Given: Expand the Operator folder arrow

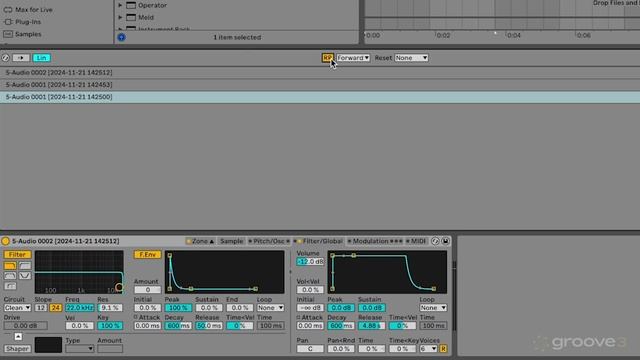Looking at the screenshot, I should point(120,5).
